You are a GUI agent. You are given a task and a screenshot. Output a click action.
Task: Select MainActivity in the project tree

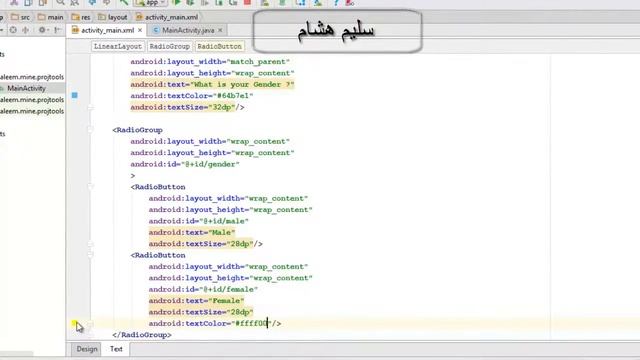pos(26,88)
